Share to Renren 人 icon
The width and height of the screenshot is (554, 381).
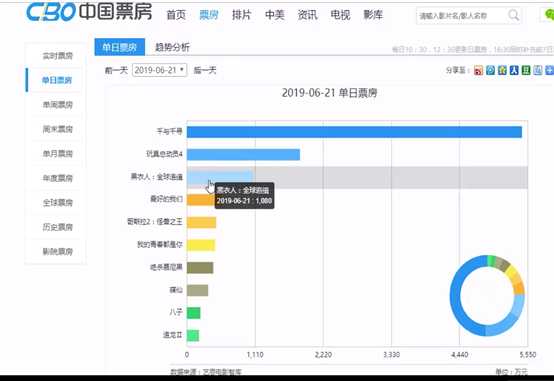coord(514,70)
